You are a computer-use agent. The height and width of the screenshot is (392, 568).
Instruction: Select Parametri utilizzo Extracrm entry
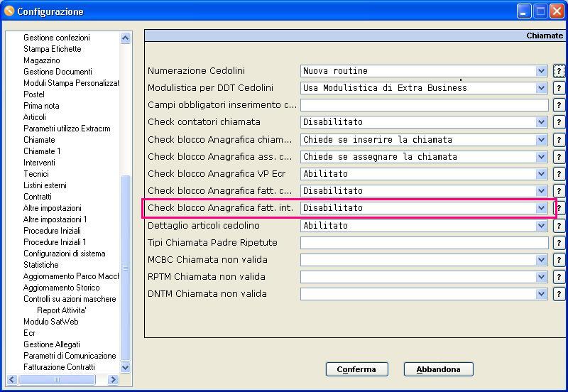[67, 129]
